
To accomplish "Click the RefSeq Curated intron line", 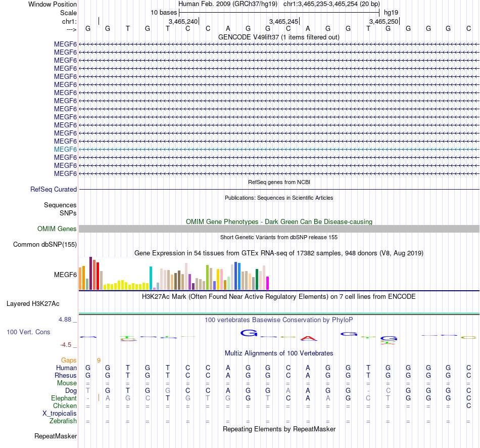I will tap(279, 190).
